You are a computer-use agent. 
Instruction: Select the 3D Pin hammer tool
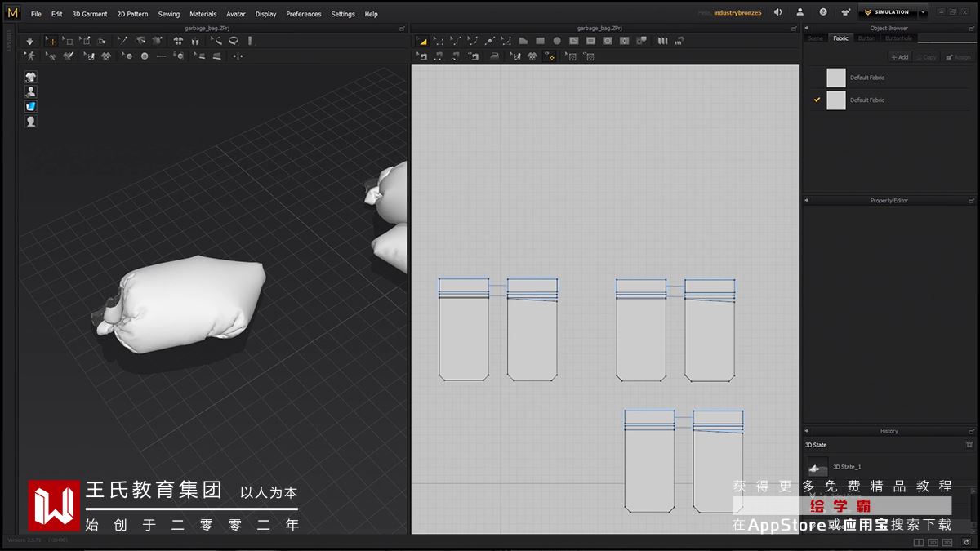click(x=122, y=41)
